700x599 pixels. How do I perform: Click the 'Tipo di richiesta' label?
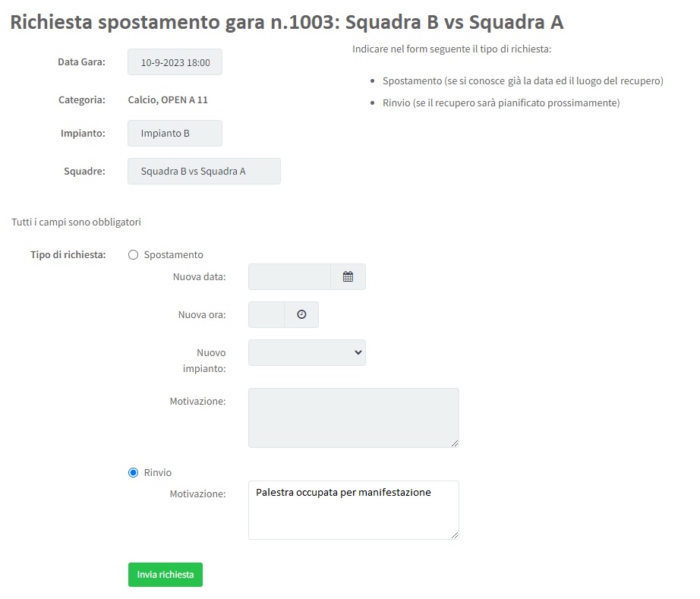pyautogui.click(x=68, y=255)
